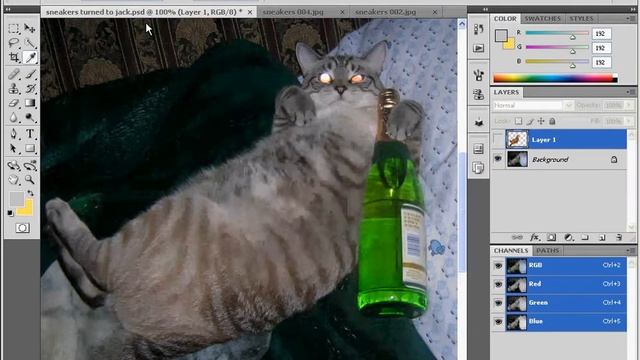
Task: Create new adjustment layer
Action: (x=568, y=237)
